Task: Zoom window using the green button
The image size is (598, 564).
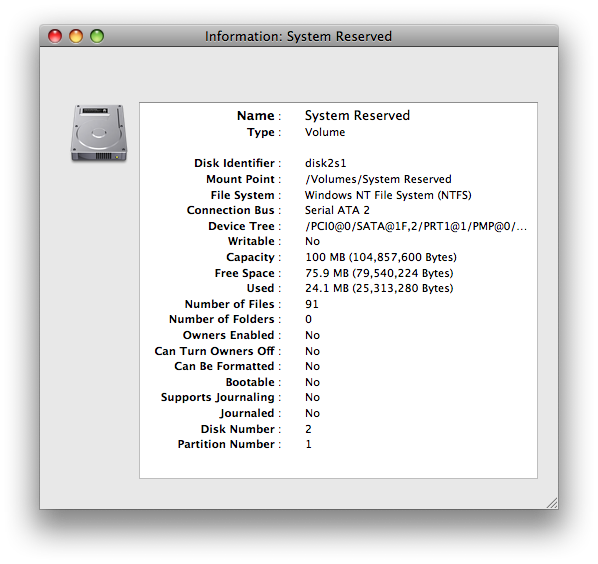Action: (97, 36)
